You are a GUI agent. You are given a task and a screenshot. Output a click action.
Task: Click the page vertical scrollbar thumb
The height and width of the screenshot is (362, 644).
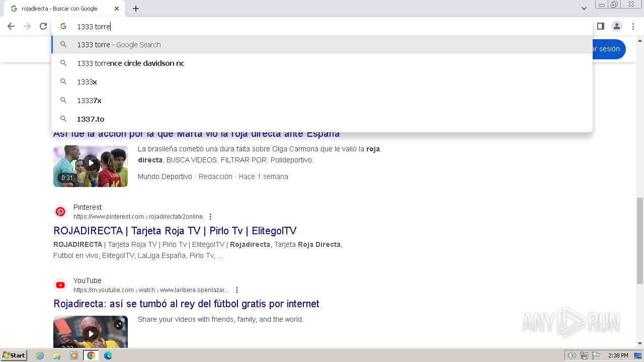(639, 240)
